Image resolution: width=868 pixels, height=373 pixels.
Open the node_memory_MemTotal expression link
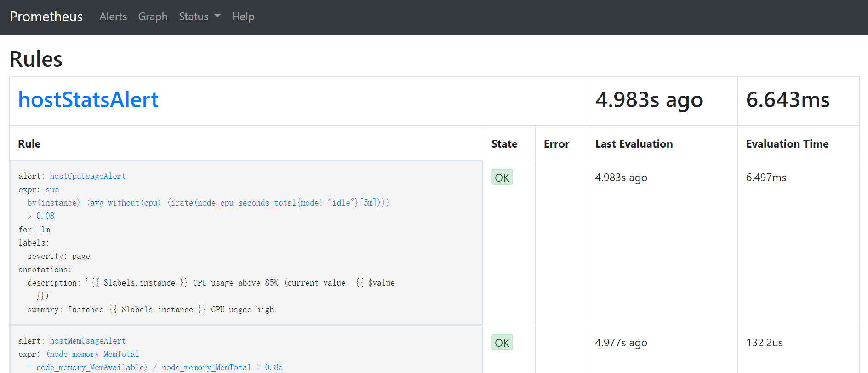click(92, 354)
